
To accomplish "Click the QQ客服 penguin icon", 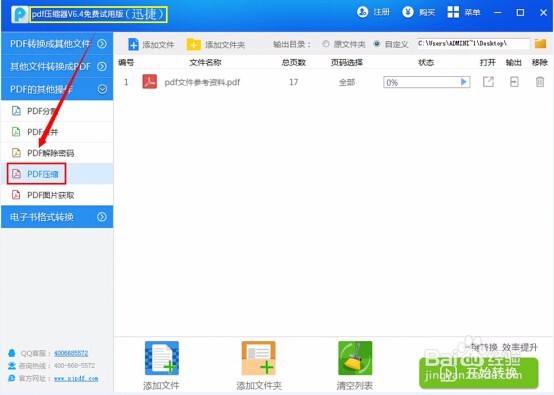I will tap(12, 353).
